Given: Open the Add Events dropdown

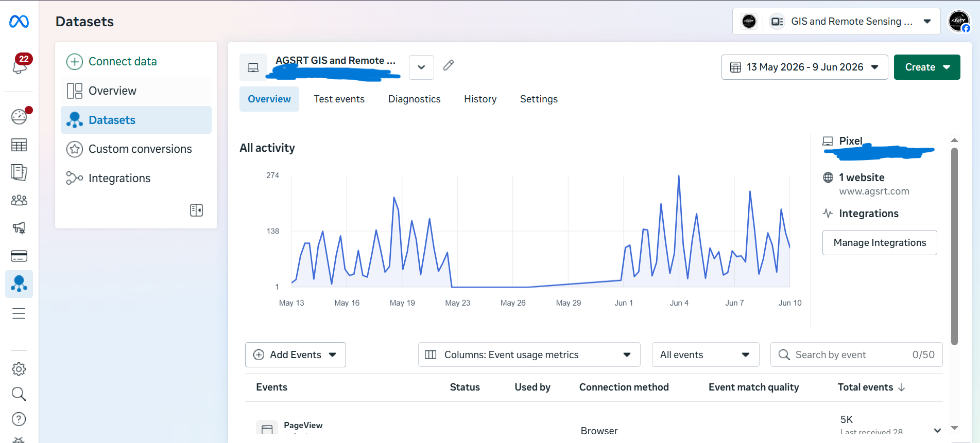Looking at the screenshot, I should point(296,355).
